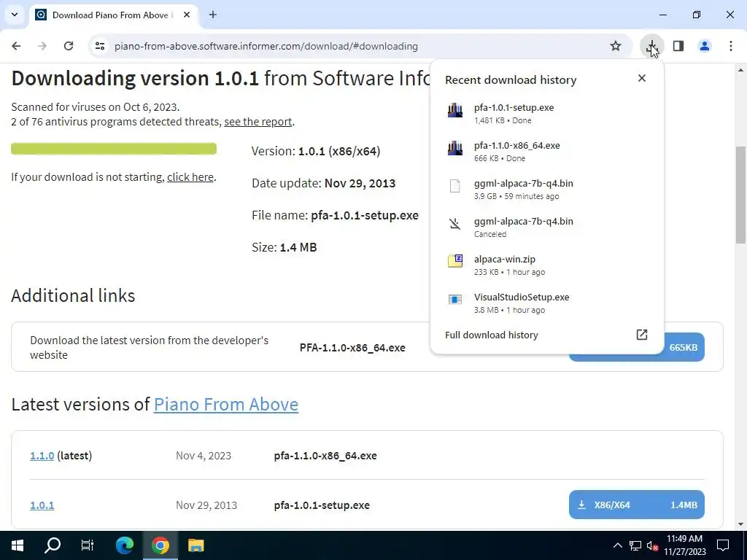This screenshot has width=747, height=560.
Task: Open alpaca-win.zip from download history
Action: pos(547,265)
